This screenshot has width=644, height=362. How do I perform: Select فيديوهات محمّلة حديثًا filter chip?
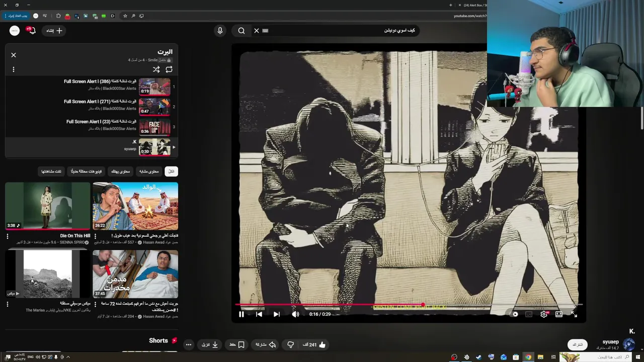(x=87, y=171)
